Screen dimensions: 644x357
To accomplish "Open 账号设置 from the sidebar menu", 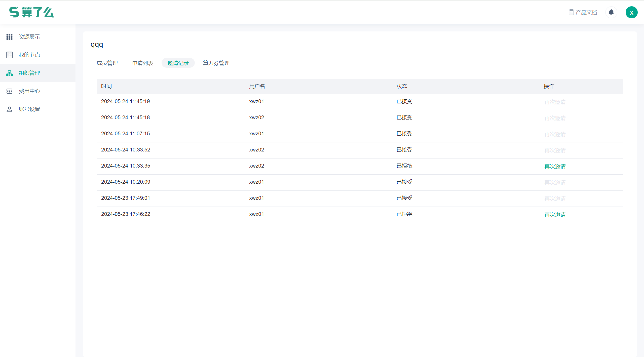I will [29, 109].
